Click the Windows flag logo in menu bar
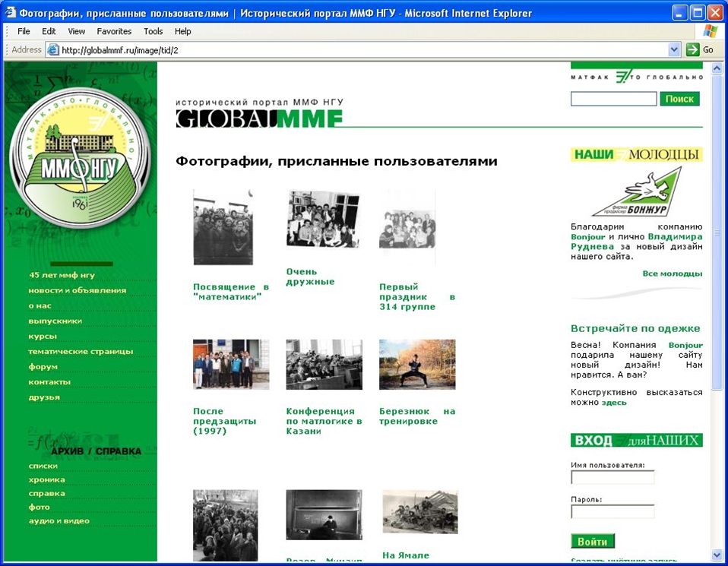 [x=710, y=31]
